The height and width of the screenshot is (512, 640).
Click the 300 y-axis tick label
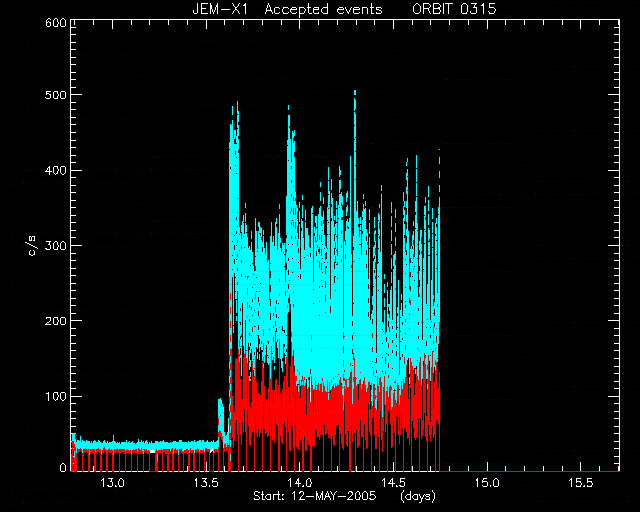(x=56, y=245)
